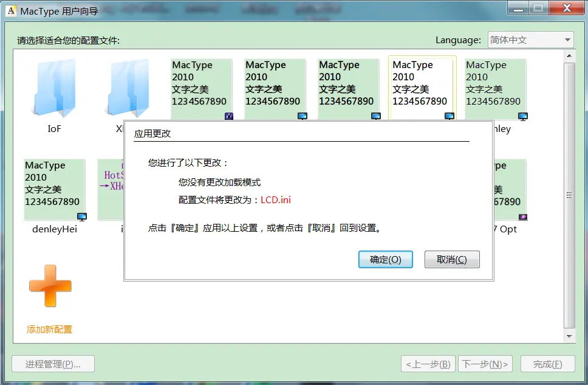588x385 pixels.
Task: Open 进程管理(P)... process manager
Action: click(x=53, y=364)
